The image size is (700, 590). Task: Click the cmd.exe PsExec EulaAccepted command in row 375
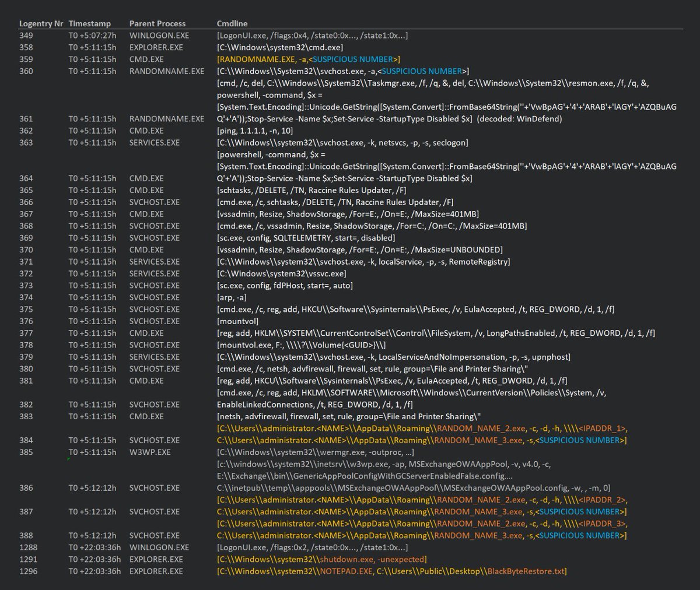[x=415, y=310]
